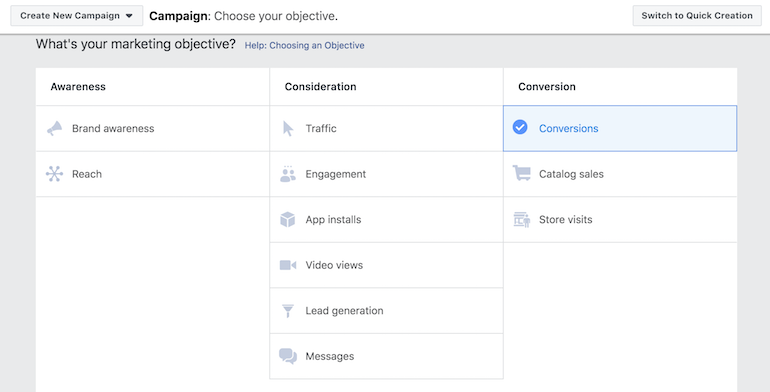The width and height of the screenshot is (770, 392).
Task: Toggle the Conversions blue checkmark
Action: (520, 127)
